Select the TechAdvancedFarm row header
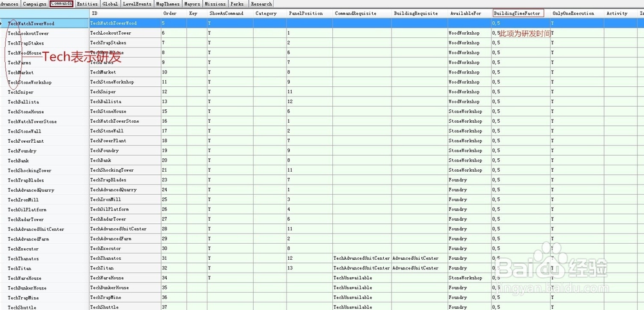Screen dimensions: 644x310 point(44,239)
